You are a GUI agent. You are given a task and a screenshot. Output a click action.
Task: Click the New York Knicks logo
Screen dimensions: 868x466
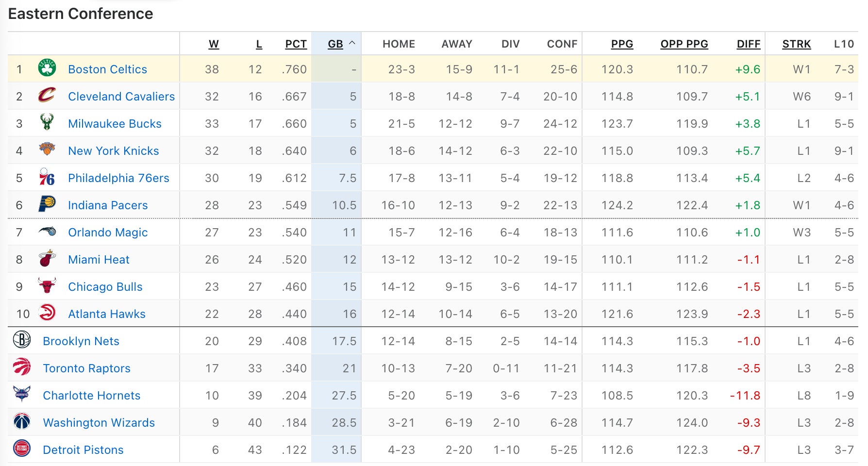pyautogui.click(x=47, y=150)
